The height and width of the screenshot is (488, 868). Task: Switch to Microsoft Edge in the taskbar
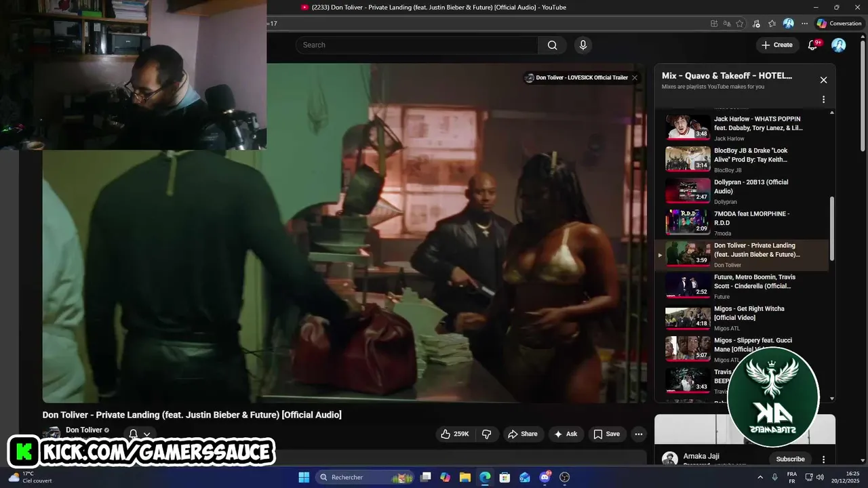click(485, 477)
